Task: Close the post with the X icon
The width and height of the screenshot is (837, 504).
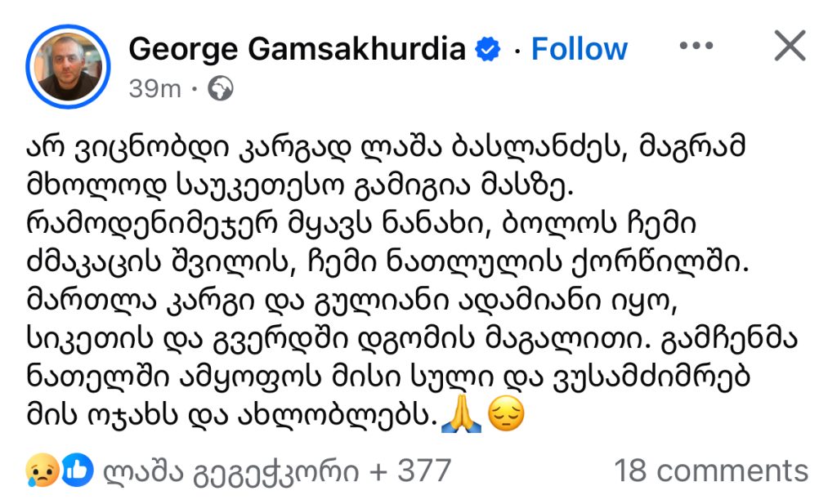Action: [790, 47]
